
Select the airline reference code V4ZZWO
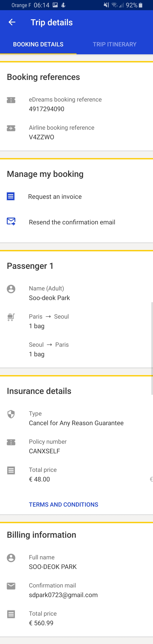click(x=42, y=137)
